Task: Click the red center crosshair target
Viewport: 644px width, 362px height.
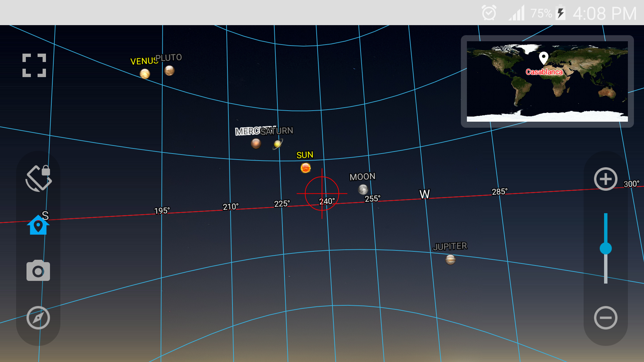Action: click(x=322, y=194)
